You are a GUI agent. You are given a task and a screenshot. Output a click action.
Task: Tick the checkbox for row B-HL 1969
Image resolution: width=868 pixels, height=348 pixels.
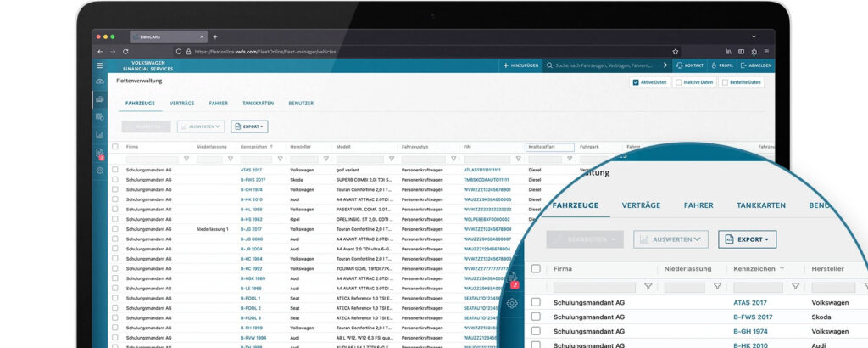coord(115,210)
